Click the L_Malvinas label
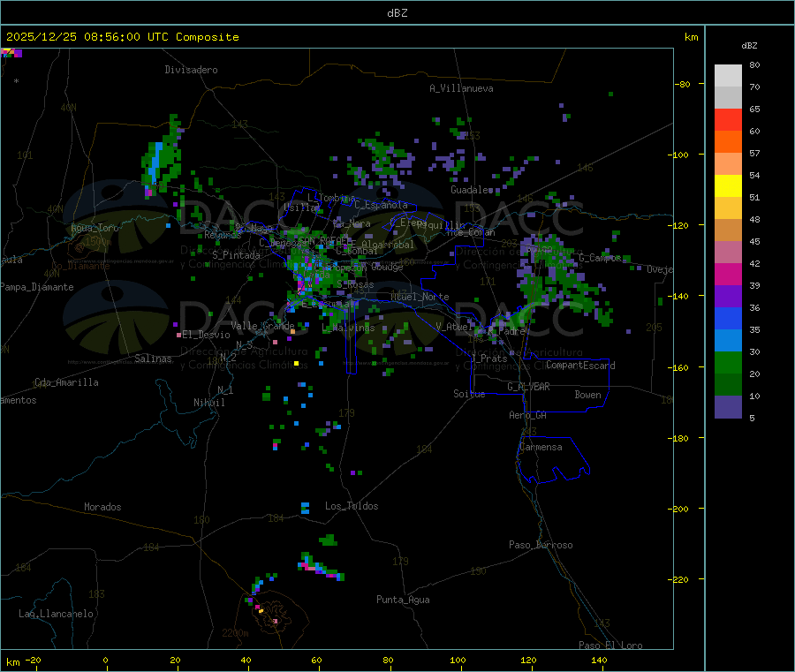The image size is (795, 672). [x=348, y=328]
